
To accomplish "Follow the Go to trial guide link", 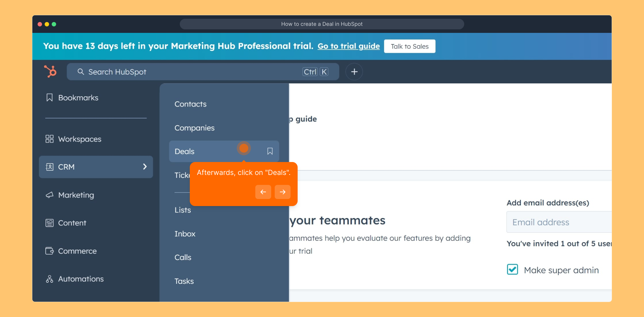I will click(348, 46).
